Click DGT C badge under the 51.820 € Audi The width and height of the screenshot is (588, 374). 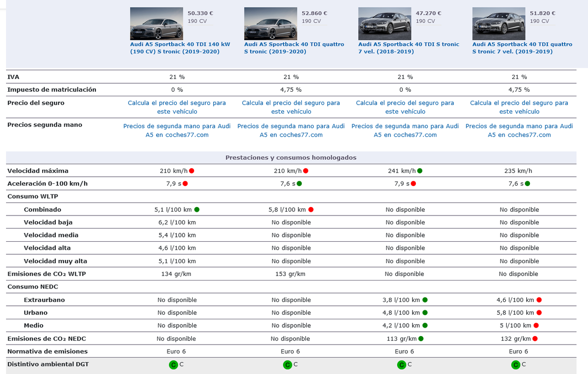(x=515, y=365)
